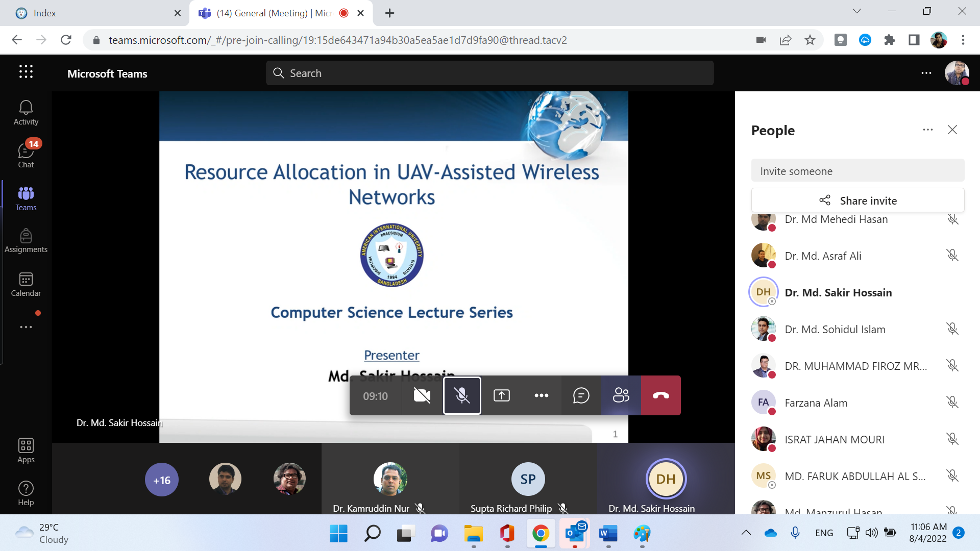Select Dr. Md. Sakir Hossain in People list
This screenshot has height=551, width=980.
(838, 292)
